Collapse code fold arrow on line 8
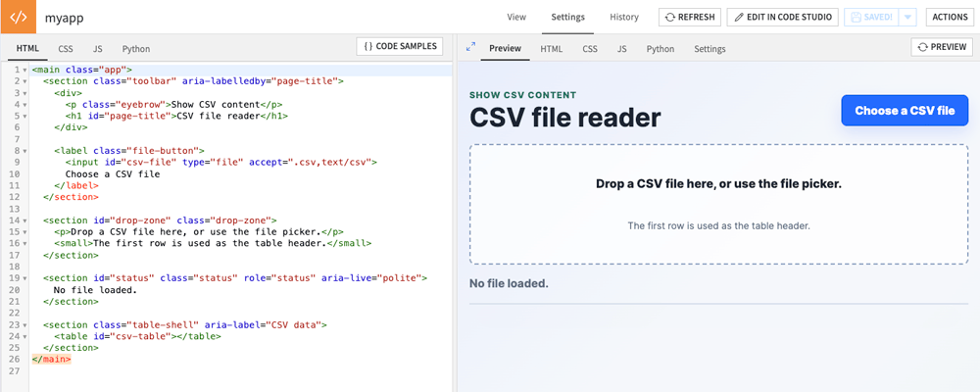This screenshot has width=980, height=392. click(24, 151)
